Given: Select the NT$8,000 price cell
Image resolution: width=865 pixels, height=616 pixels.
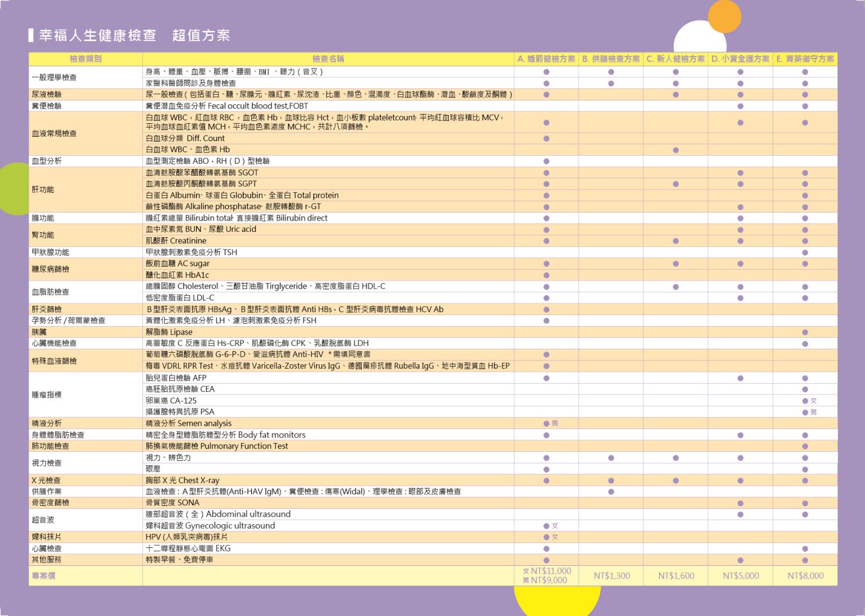Looking at the screenshot, I should (x=806, y=576).
